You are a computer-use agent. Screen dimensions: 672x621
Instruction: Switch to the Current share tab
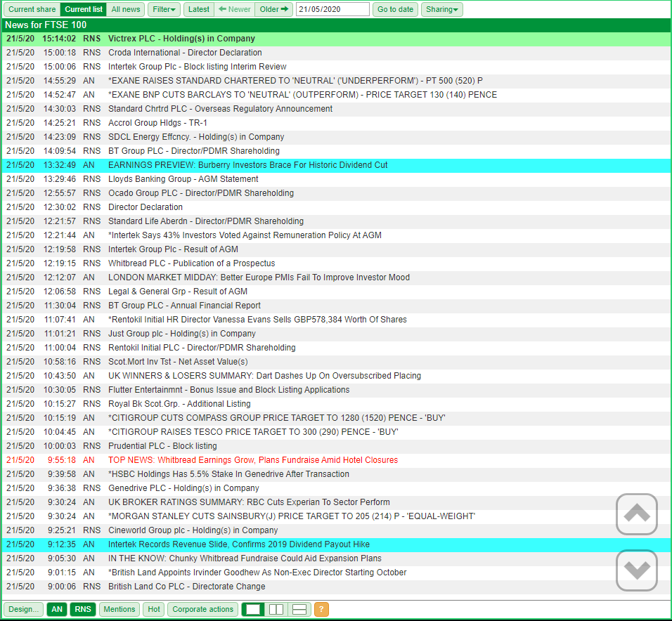(x=32, y=9)
